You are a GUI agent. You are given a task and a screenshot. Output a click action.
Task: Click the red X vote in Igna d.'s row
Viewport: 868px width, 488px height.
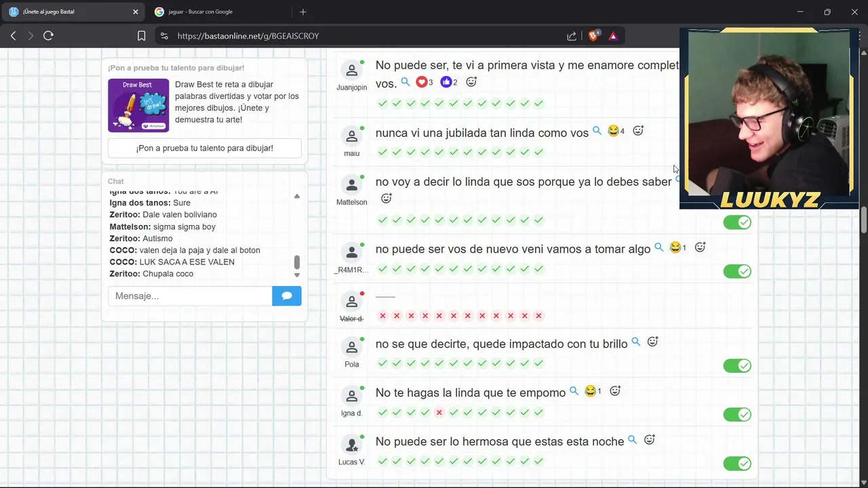(439, 413)
